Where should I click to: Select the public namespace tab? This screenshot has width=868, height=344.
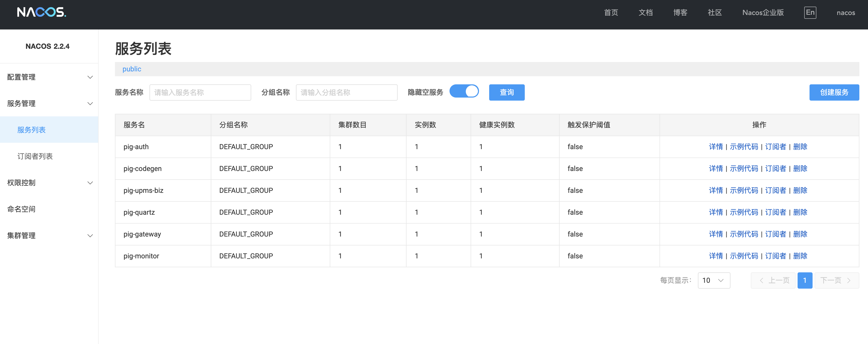click(x=132, y=69)
